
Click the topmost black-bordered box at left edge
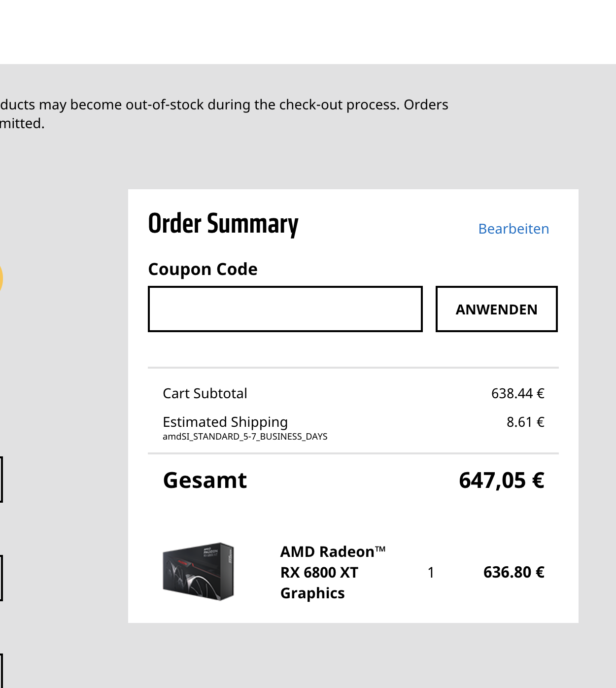point(1,480)
